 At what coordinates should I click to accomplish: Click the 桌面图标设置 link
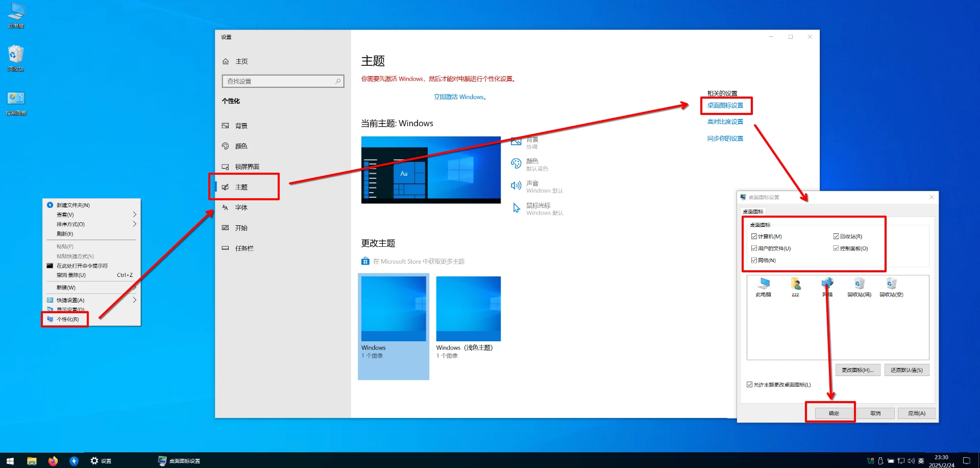tap(725, 106)
